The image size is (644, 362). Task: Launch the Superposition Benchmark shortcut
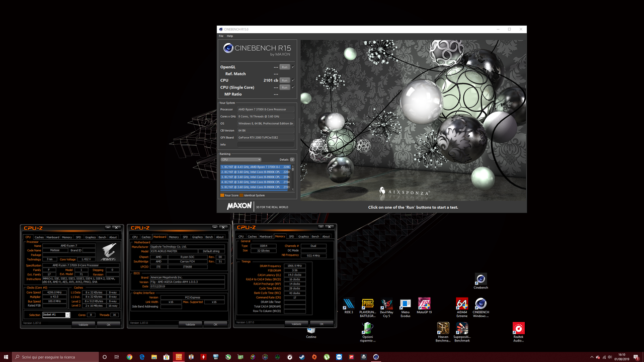click(x=462, y=332)
